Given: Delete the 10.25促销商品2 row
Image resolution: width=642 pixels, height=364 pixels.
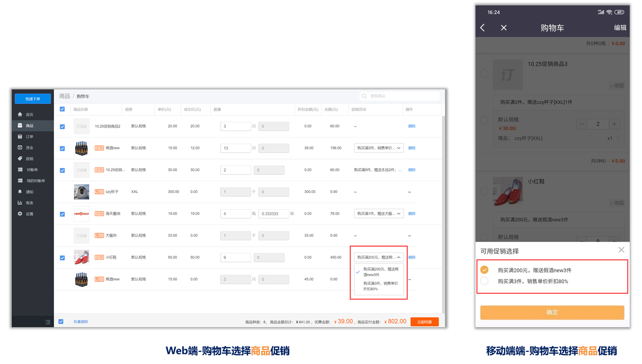Looking at the screenshot, I should coord(412,126).
